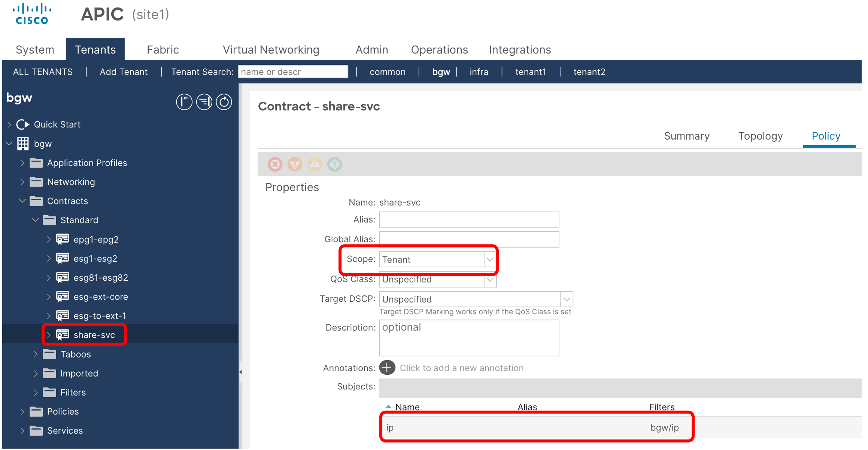
Task: Open the System menu
Action: pyautogui.click(x=35, y=50)
